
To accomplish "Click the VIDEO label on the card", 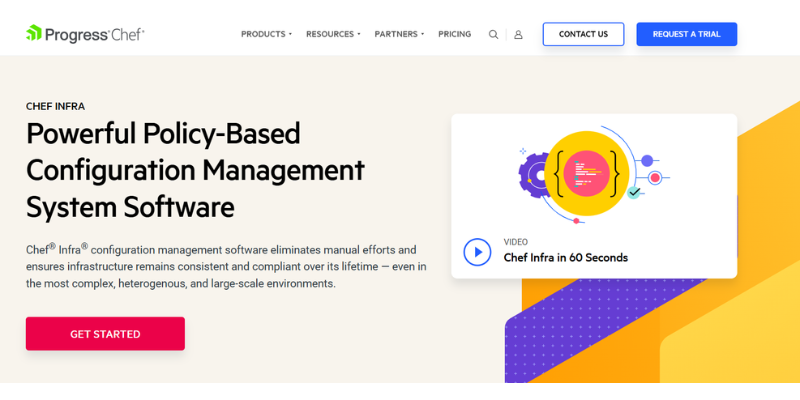I will click(515, 242).
